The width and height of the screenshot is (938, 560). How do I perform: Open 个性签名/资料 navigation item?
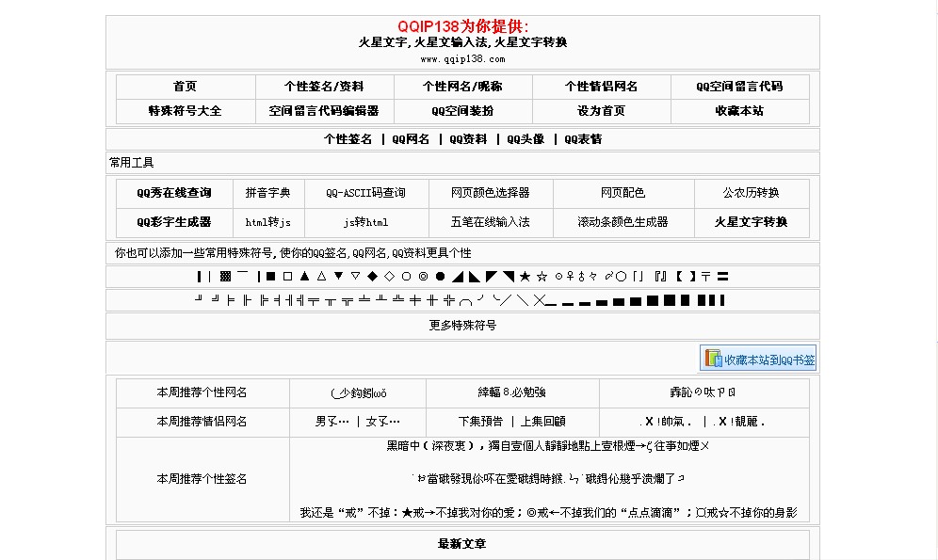pos(324,86)
